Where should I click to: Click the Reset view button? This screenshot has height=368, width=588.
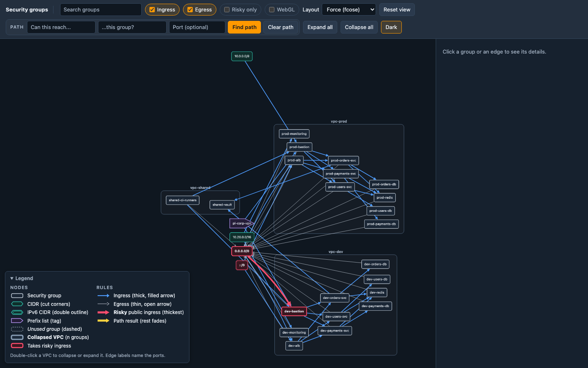point(397,10)
